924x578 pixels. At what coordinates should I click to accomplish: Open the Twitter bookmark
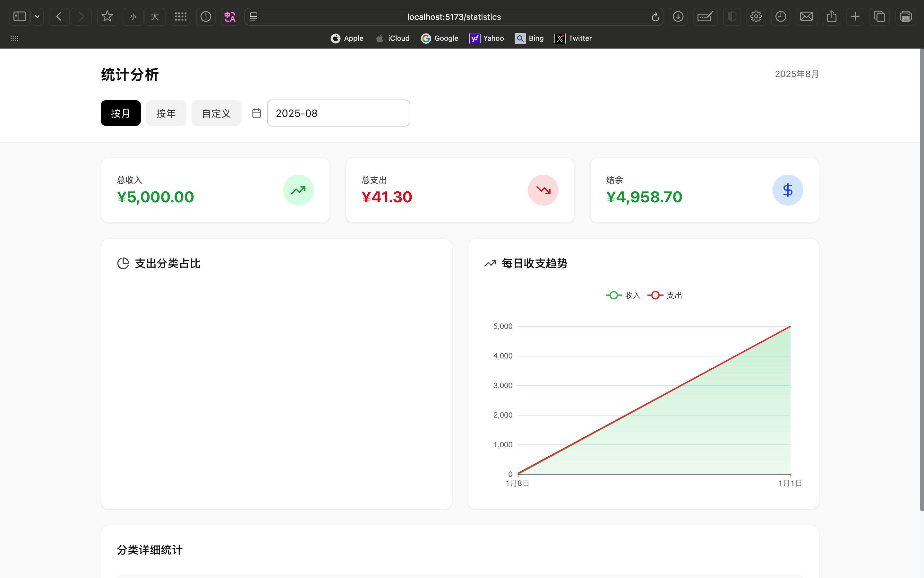573,38
